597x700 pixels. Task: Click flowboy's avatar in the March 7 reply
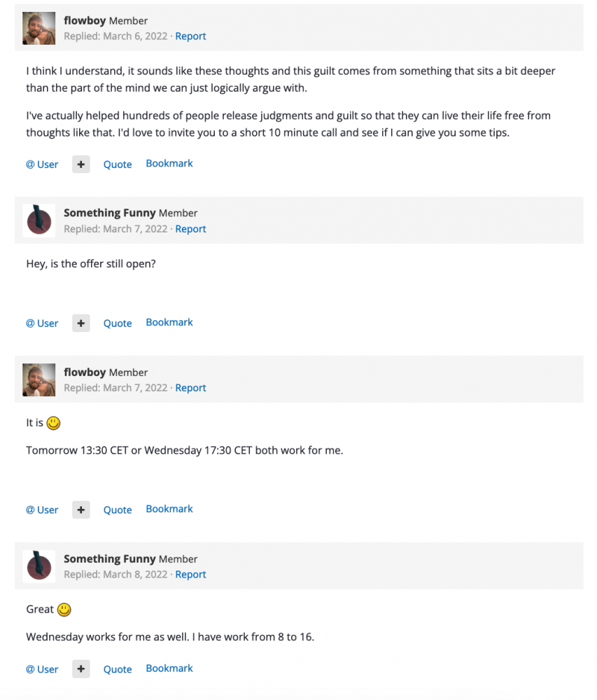[x=39, y=380]
